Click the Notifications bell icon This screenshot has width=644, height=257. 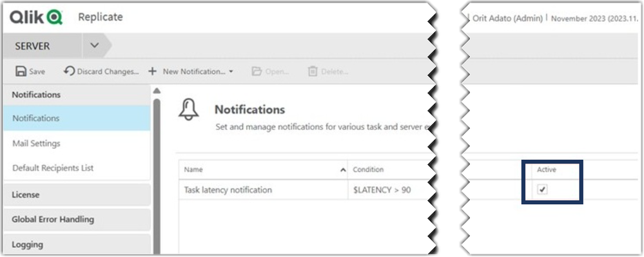pyautogui.click(x=188, y=110)
